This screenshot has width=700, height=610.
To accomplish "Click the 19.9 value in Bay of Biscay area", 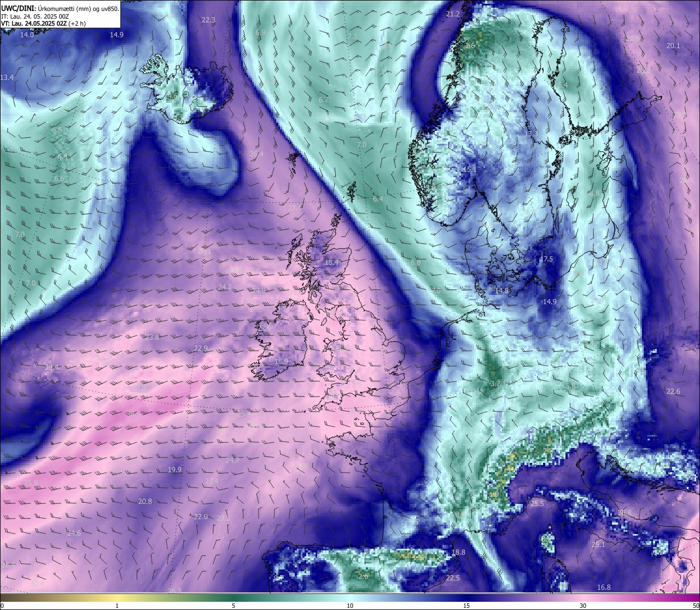I will coord(174,469).
